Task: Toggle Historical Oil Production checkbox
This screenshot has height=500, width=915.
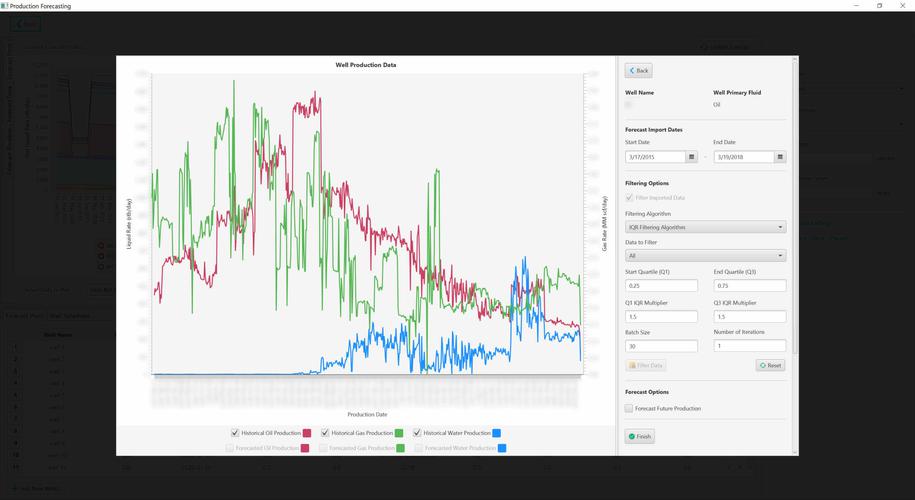Action: 235,433
